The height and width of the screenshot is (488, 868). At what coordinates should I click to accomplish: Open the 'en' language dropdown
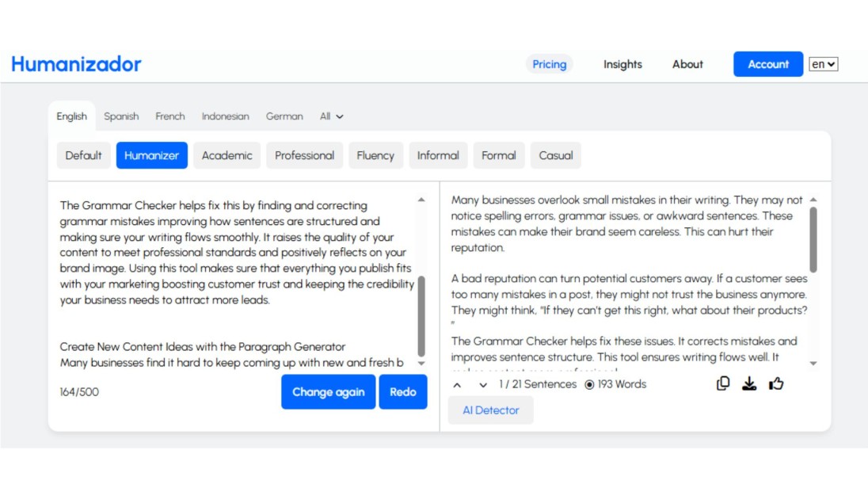[x=823, y=64]
